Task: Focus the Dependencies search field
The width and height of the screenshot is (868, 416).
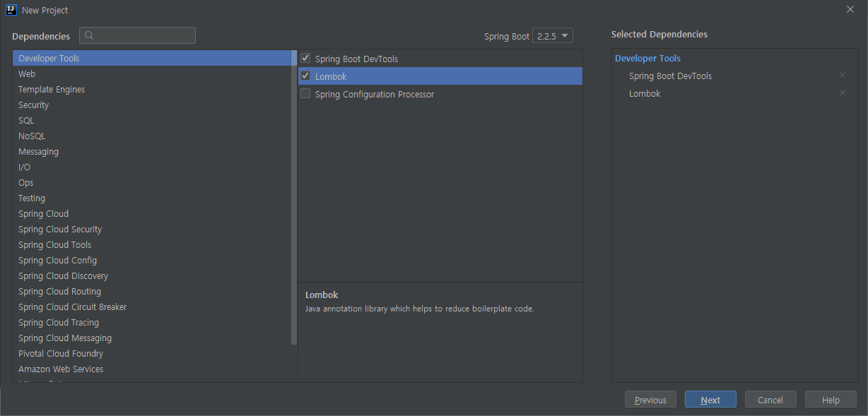Action: (137, 35)
